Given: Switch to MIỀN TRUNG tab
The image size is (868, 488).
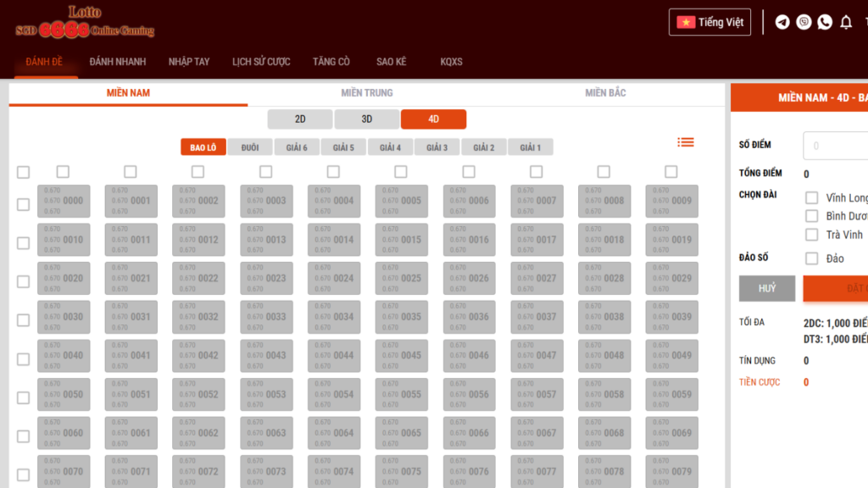Looking at the screenshot, I should tap(366, 93).
